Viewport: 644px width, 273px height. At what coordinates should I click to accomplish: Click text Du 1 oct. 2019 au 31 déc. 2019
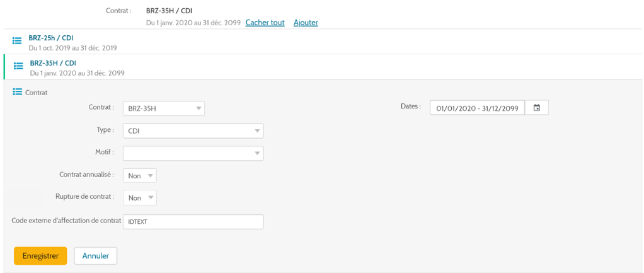[72, 48]
